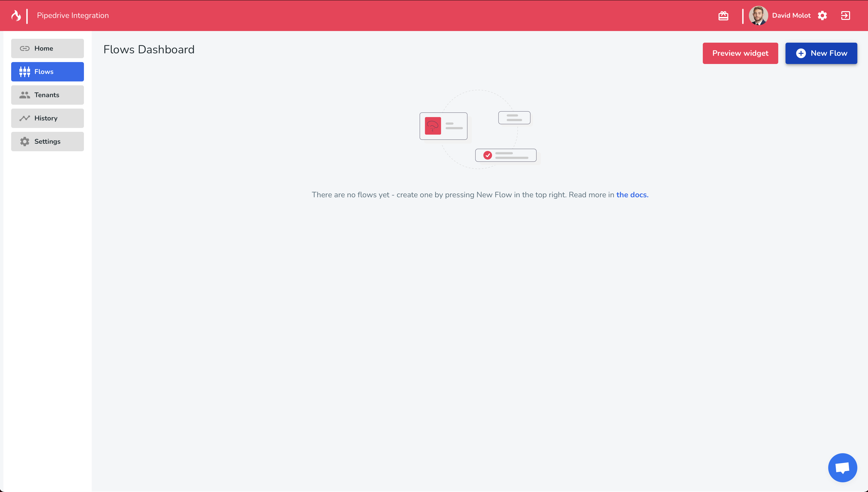
Task: Click the Pipedrive Integration title
Action: coord(73,16)
